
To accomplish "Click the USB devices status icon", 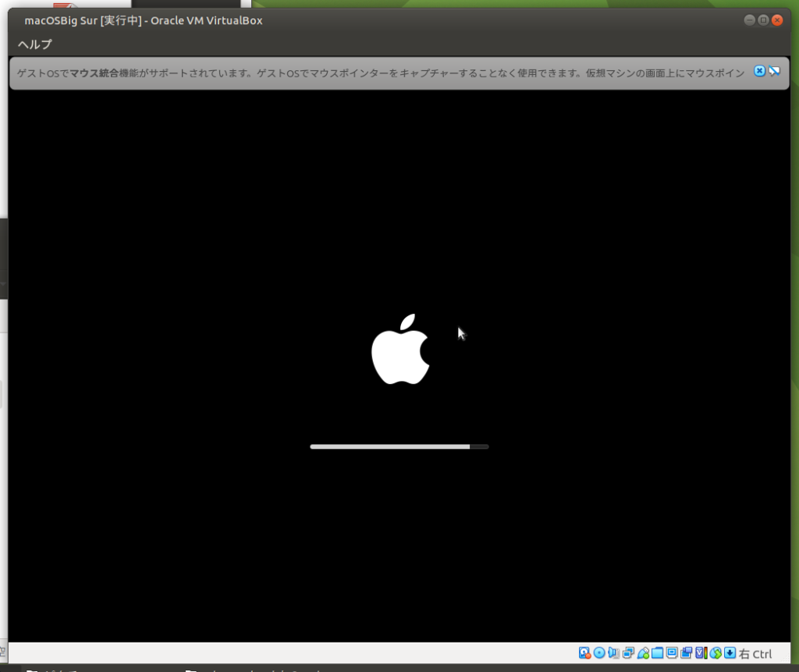I will 643,653.
